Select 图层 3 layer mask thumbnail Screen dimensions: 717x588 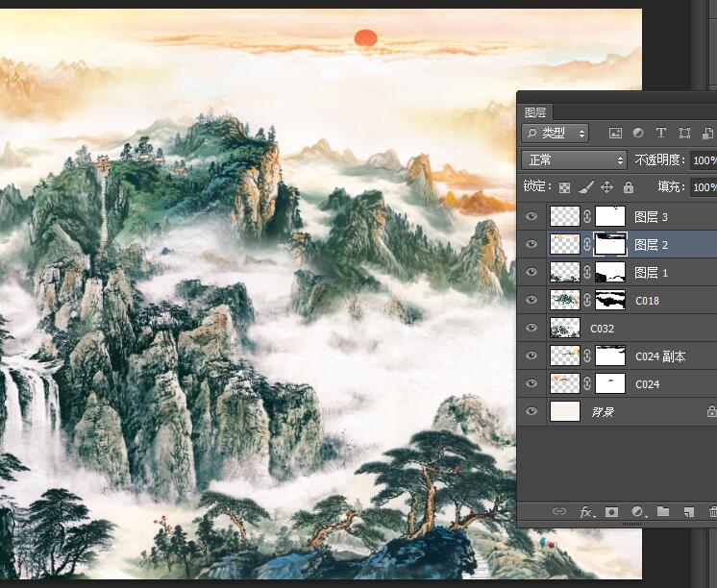610,216
